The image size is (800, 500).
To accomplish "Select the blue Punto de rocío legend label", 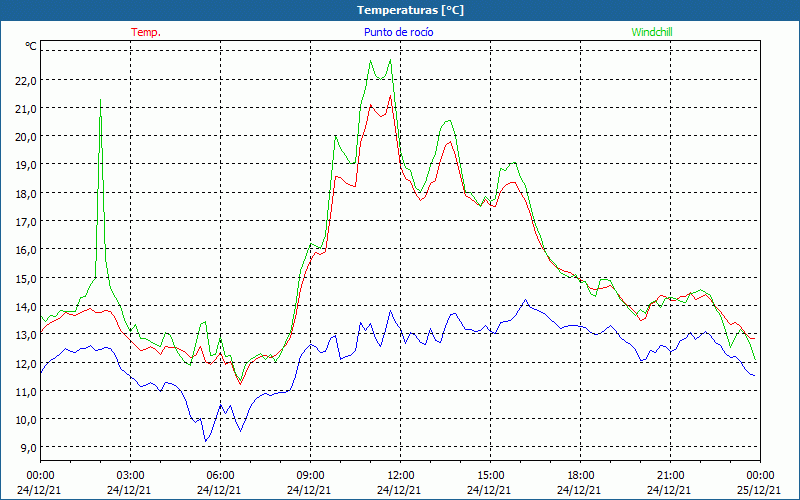I will (x=398, y=32).
